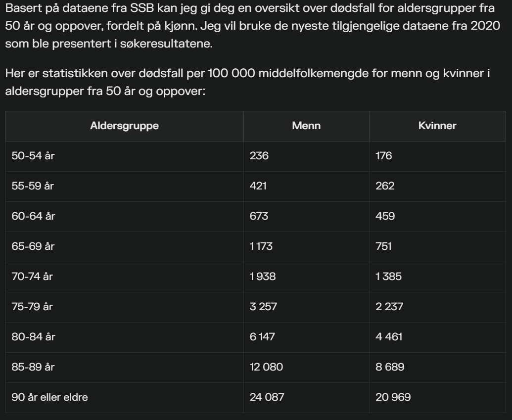Select the 85-89 år row label

coord(33,367)
